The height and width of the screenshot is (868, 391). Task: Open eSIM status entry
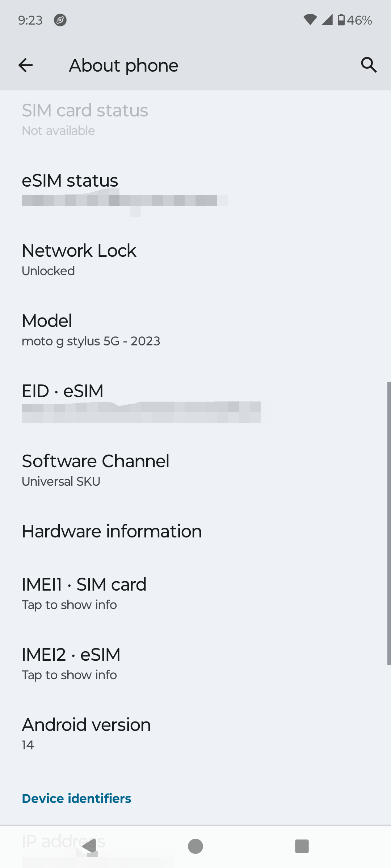coord(195,190)
